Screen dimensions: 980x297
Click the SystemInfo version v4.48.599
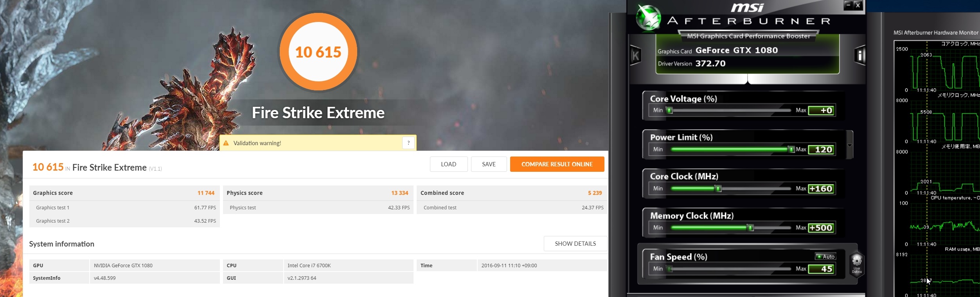105,278
